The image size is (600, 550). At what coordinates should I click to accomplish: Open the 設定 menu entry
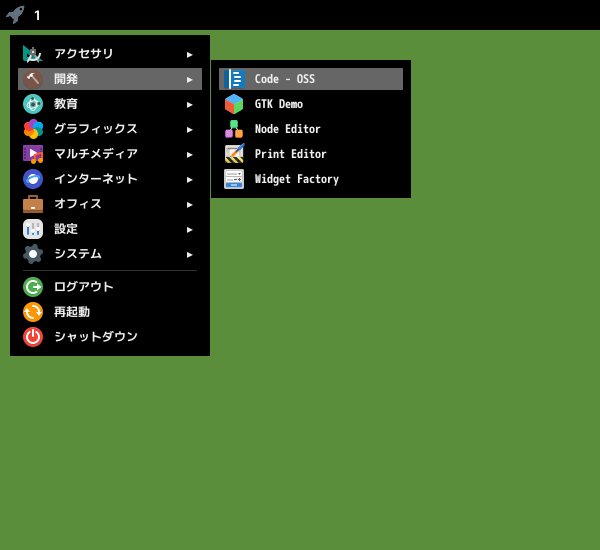click(x=110, y=229)
